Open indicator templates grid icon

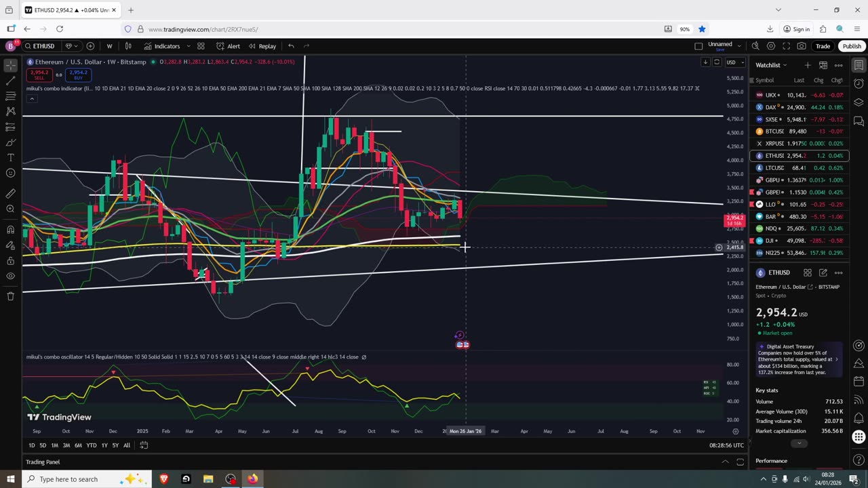point(201,46)
